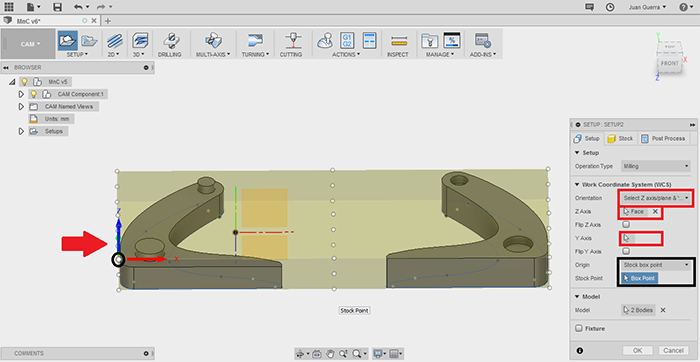
Task: Switch to the Stock tab
Action: (x=621, y=139)
